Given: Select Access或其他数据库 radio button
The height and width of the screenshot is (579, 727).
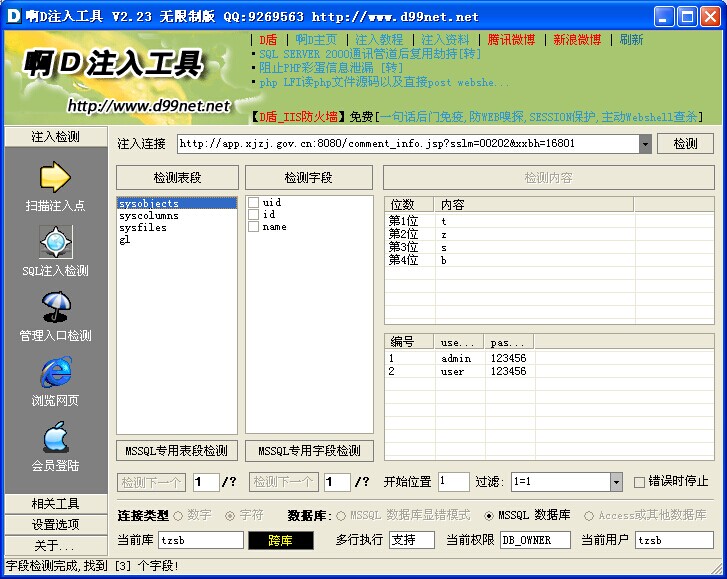Looking at the screenshot, I should [x=589, y=515].
